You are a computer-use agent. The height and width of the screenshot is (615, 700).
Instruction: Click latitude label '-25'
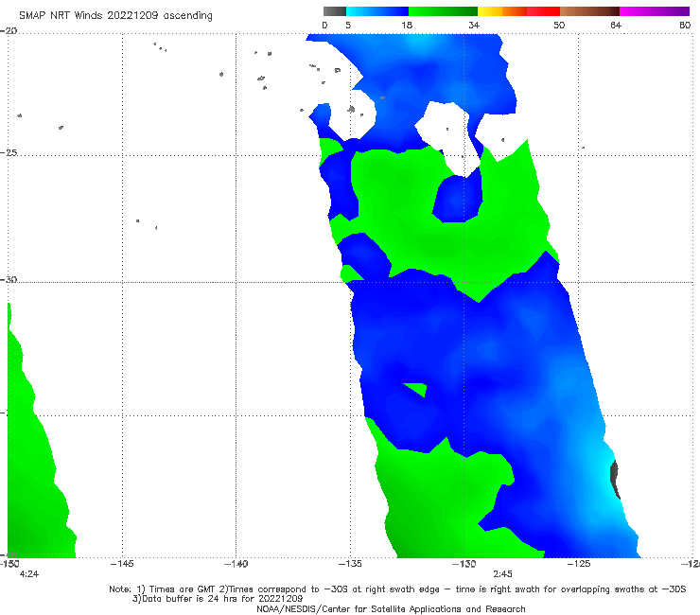point(9,152)
